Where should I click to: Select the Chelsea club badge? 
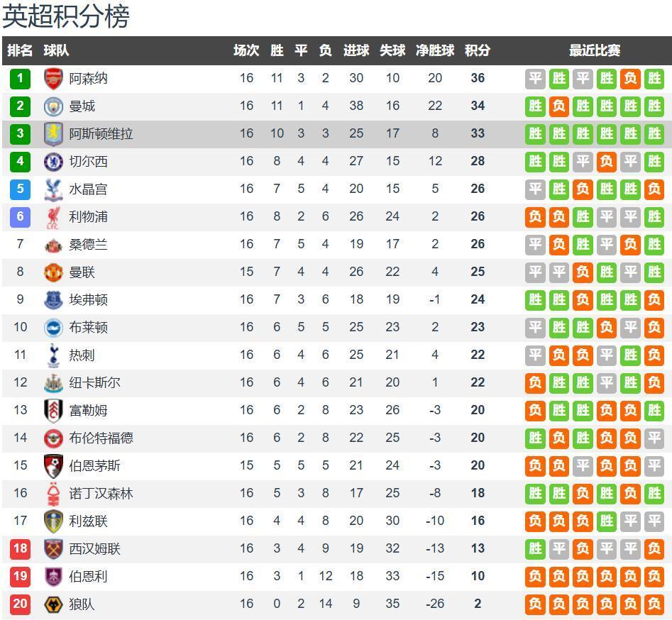point(53,161)
